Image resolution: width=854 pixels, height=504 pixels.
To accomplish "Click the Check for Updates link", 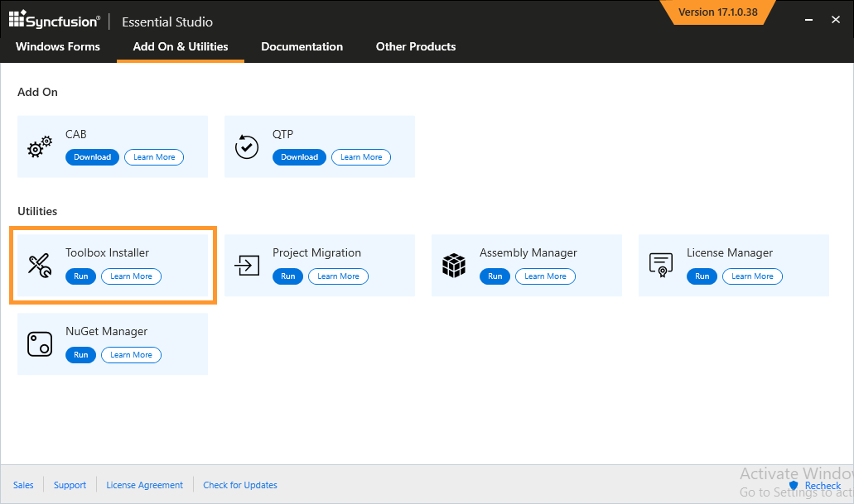I will pos(239,485).
